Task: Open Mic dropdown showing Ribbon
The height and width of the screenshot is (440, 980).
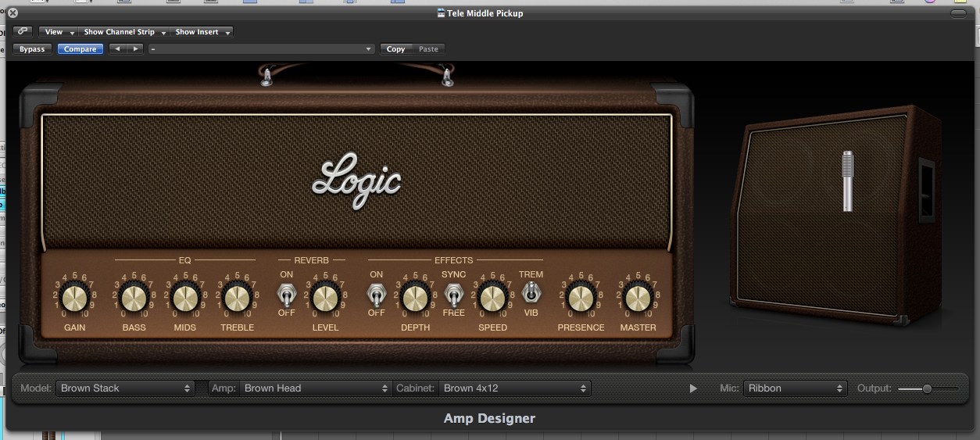Action: point(796,388)
